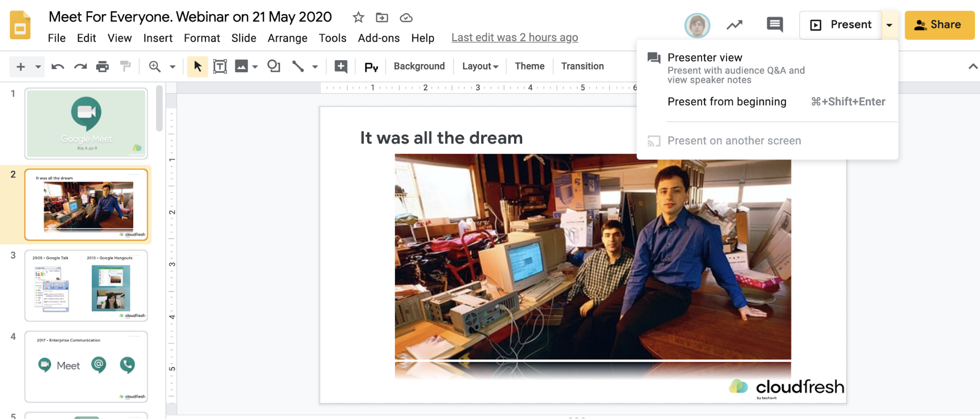Click the Presenter view chat icon
980x419 pixels.
[x=654, y=58]
